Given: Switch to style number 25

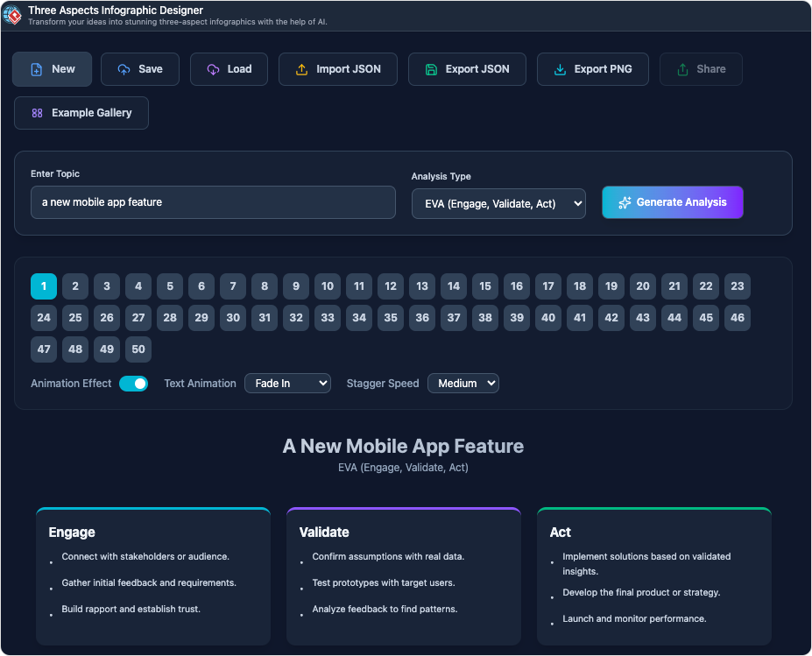Looking at the screenshot, I should (75, 318).
